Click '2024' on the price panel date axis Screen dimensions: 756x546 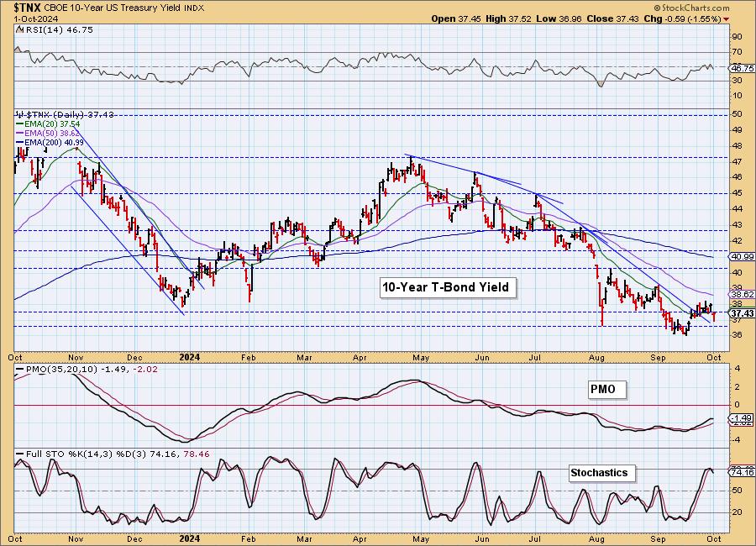point(190,357)
